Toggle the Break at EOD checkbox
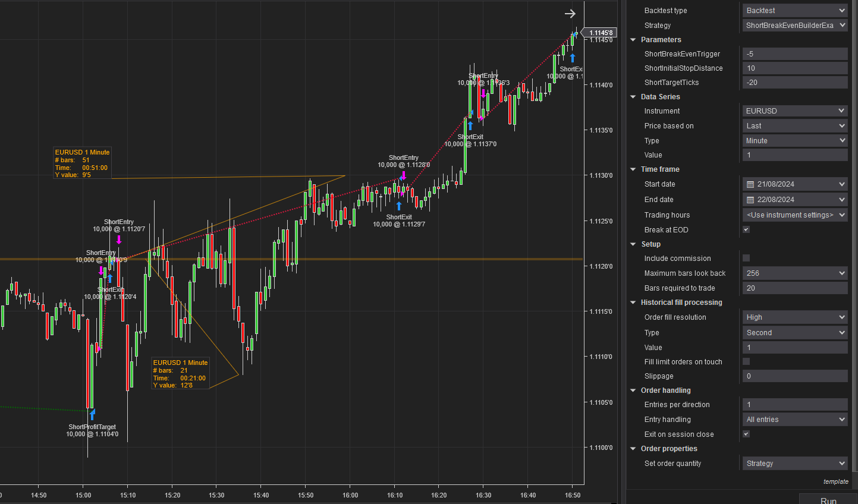Viewport: 858px width, 504px height. tap(746, 229)
